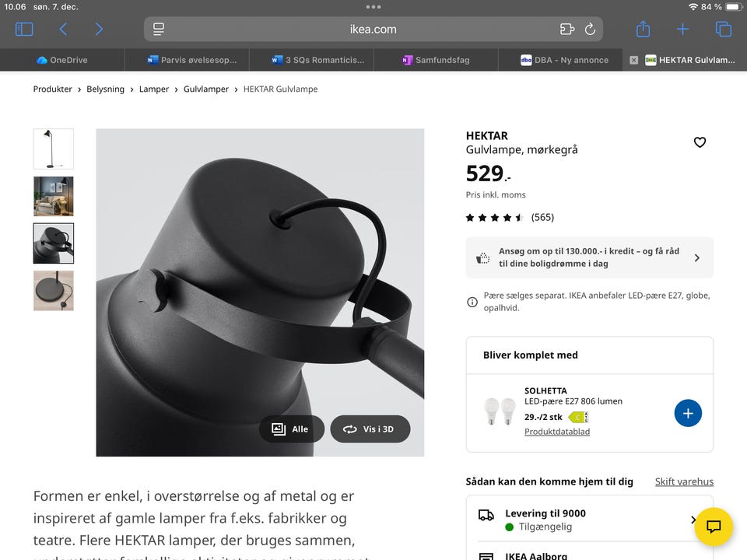Click the 529.- price
Viewport: 747px width, 560px height.
click(488, 173)
